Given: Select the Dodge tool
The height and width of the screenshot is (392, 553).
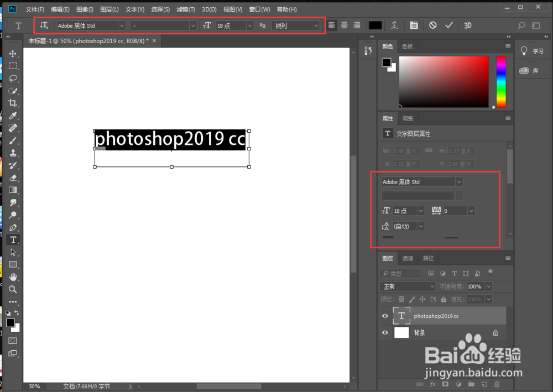Looking at the screenshot, I should [x=13, y=215].
